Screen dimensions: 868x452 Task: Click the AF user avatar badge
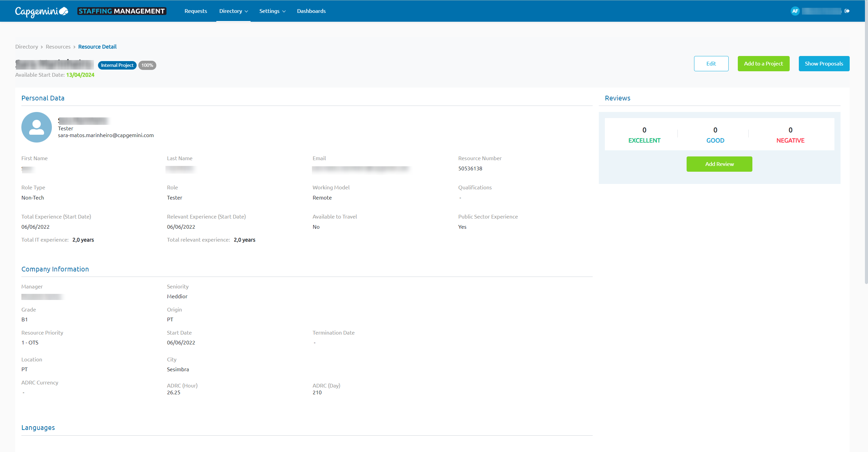coord(795,11)
